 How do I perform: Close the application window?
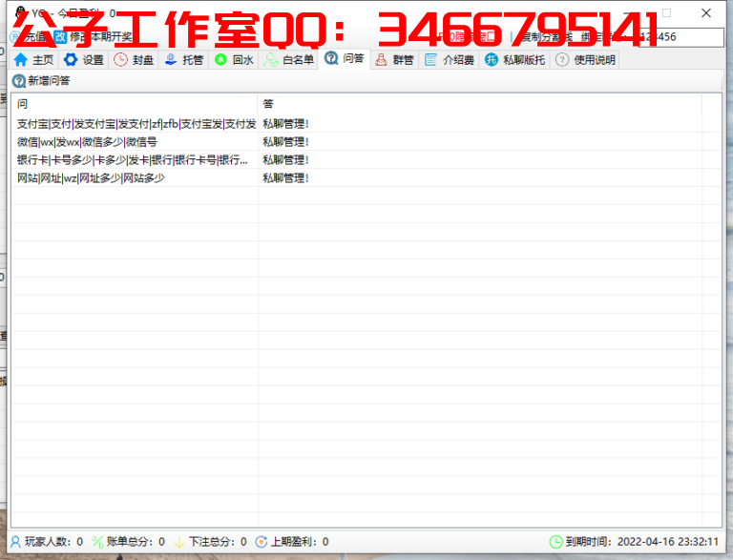coord(706,13)
